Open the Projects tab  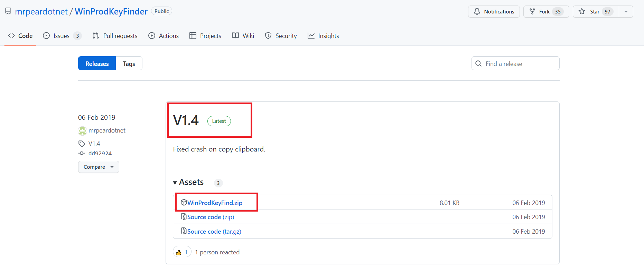(205, 36)
